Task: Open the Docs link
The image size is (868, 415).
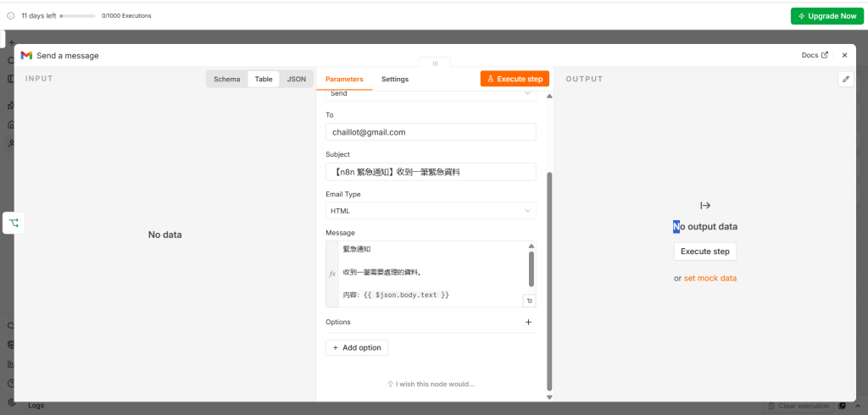Action: (x=815, y=55)
